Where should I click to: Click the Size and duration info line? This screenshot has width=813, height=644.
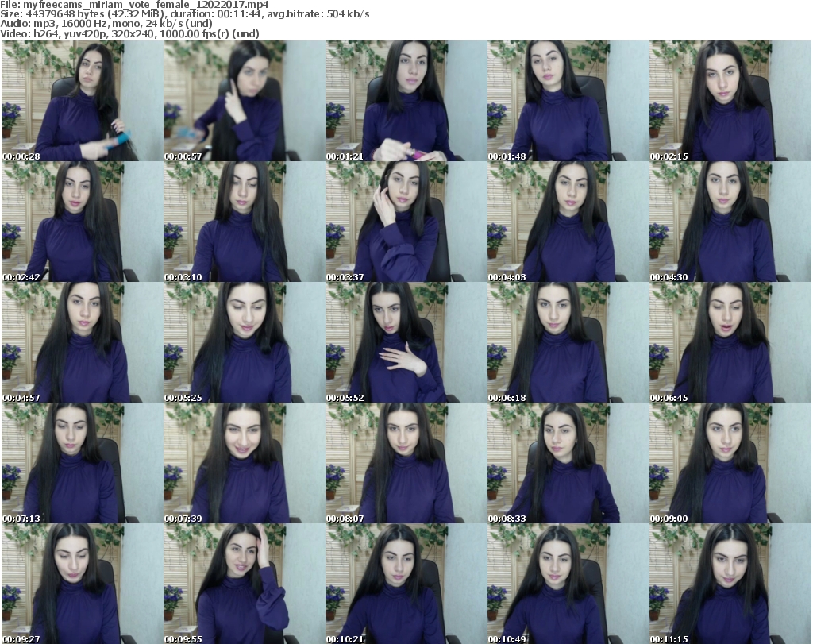pos(184,14)
